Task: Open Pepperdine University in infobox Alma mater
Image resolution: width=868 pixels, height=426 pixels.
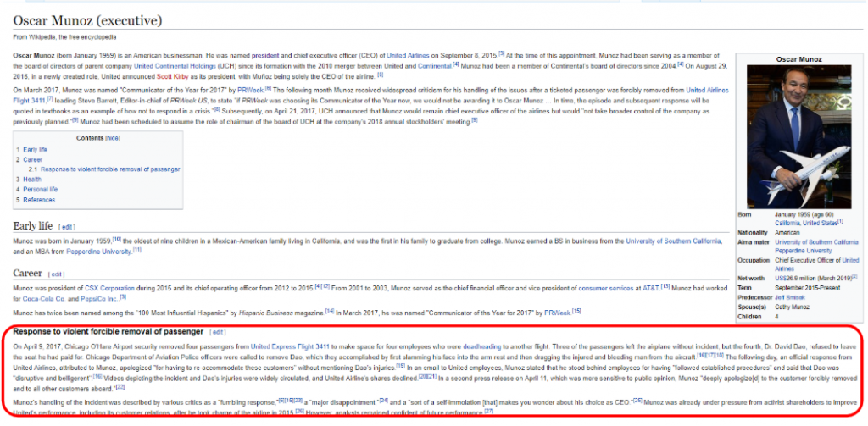Action: 804,251
